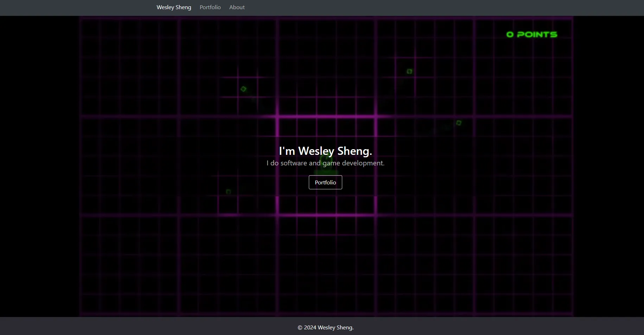Click the green pellet in the upper right grid

(409, 71)
